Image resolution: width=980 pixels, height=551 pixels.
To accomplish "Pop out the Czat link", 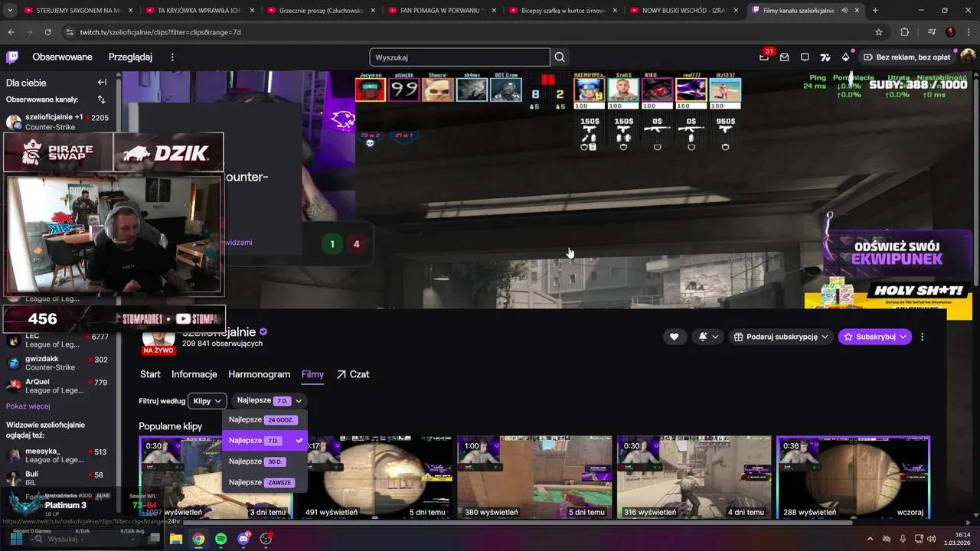I will click(352, 374).
